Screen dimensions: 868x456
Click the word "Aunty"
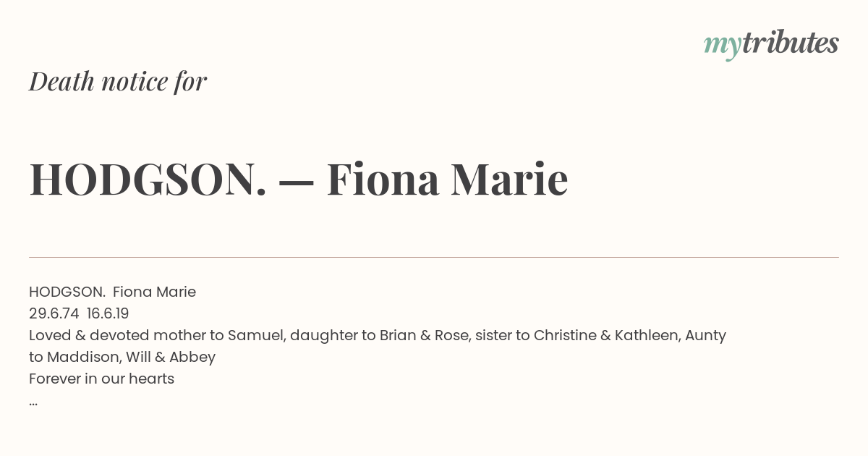pyautogui.click(x=705, y=335)
